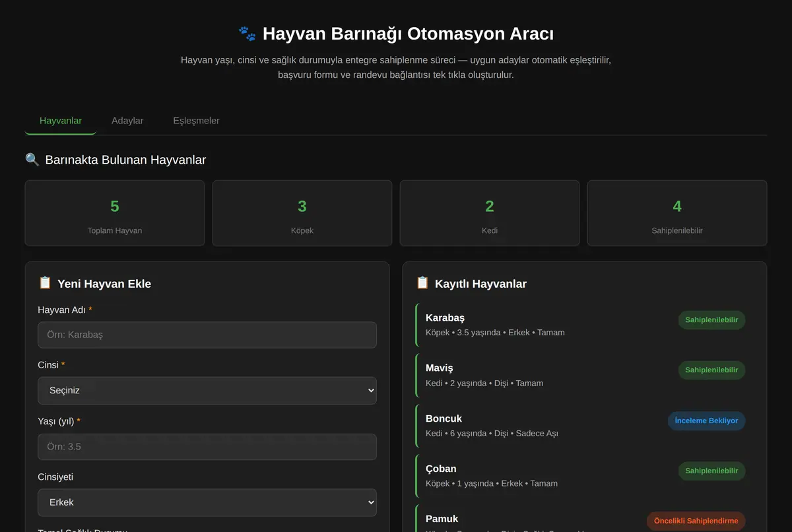Click Maviş details line Kedi 2 yaşında
The height and width of the screenshot is (532, 792).
point(484,383)
